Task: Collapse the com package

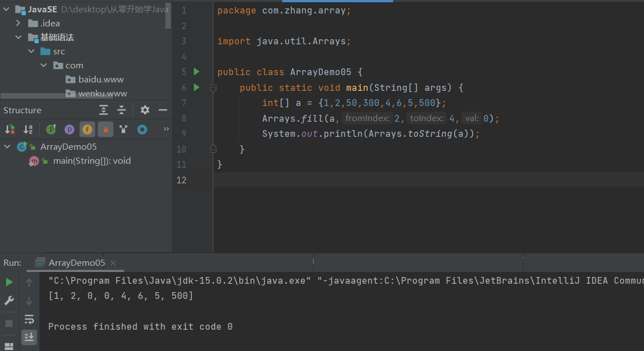Action: point(44,65)
